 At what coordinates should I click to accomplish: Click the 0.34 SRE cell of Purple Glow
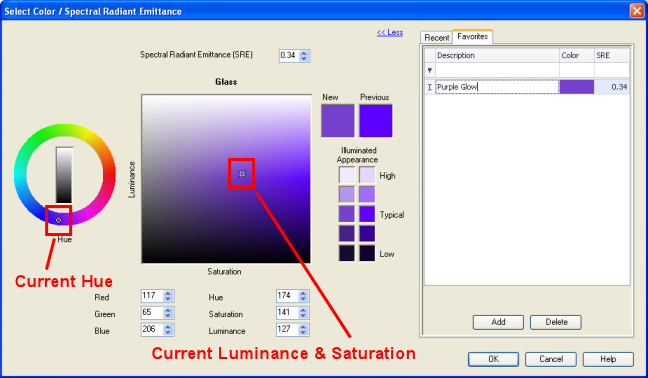[612, 87]
